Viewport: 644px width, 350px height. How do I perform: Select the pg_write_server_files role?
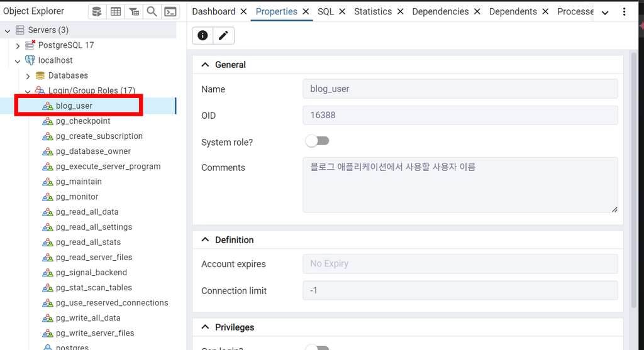pos(96,334)
